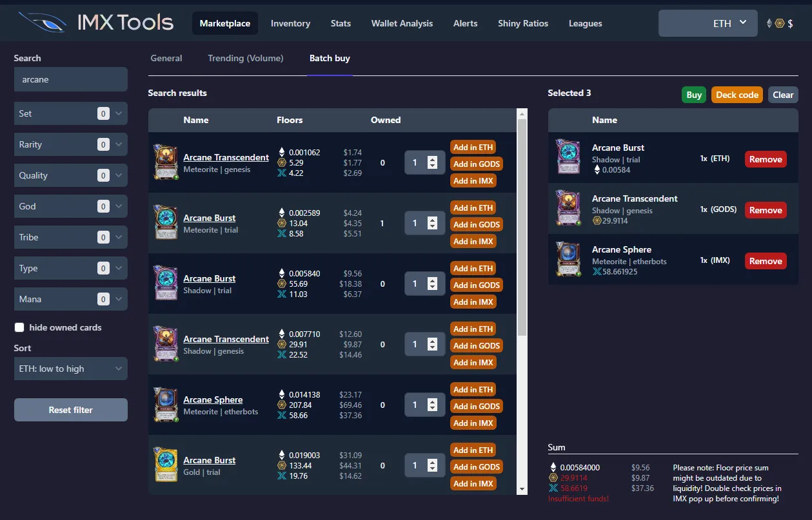The width and height of the screenshot is (812, 520).
Task: Click the IMX icon beside 58.661925 in Selected
Action: (597, 272)
